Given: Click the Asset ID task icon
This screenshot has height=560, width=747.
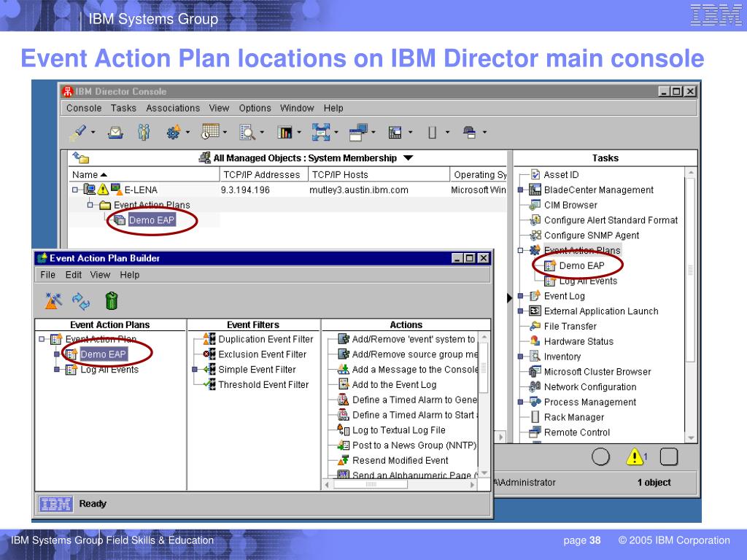Looking at the screenshot, I should pyautogui.click(x=535, y=175).
